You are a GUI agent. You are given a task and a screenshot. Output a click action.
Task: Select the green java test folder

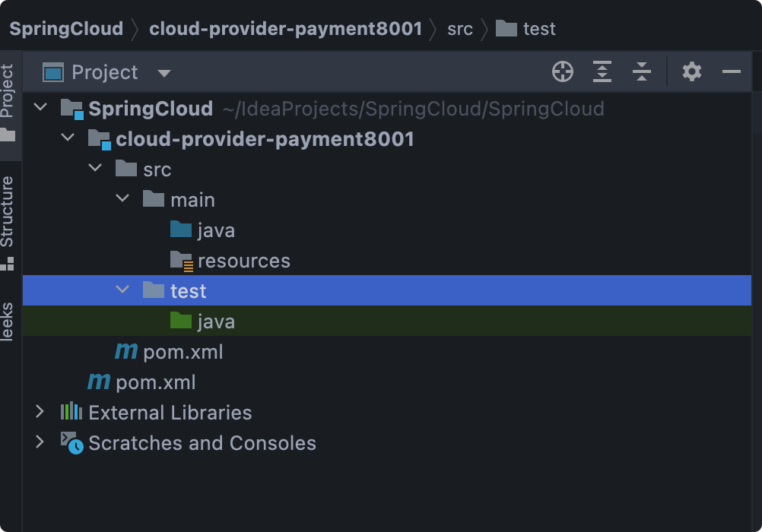[x=215, y=321]
